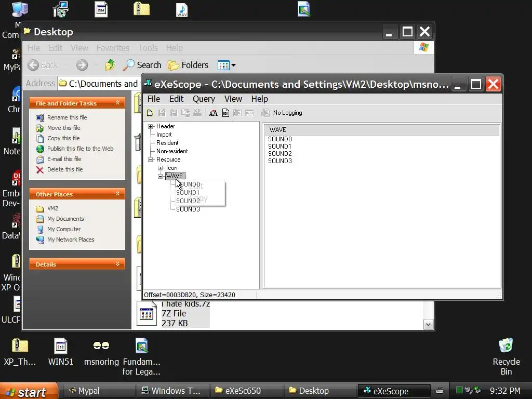Image resolution: width=532 pixels, height=399 pixels.
Task: Click the greyed floppy save icon in eXeScope
Action: click(174, 113)
